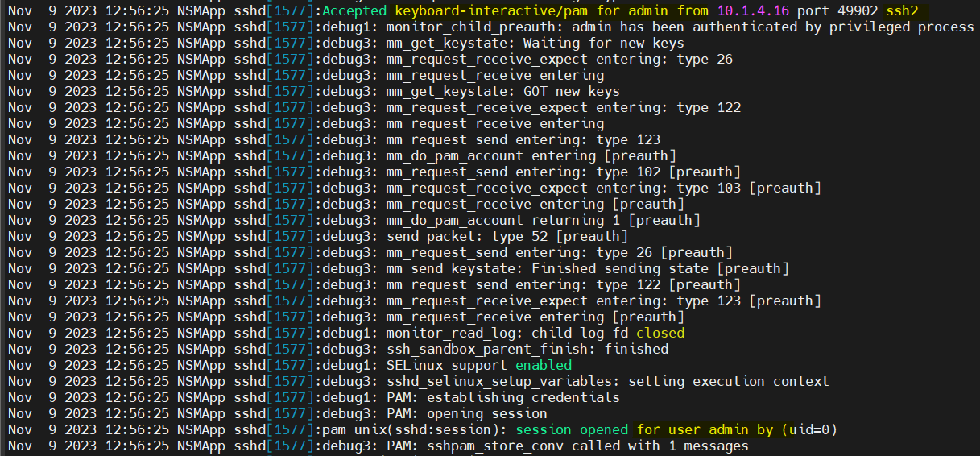Click "pam_unix(sshd:session)" text
The width and height of the screenshot is (980, 456).
tap(411, 430)
